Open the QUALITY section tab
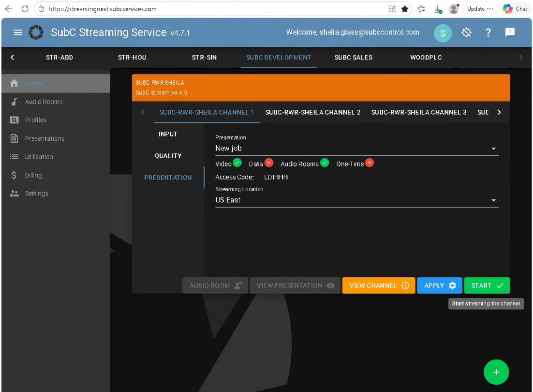The height and width of the screenshot is (392, 533). click(168, 156)
